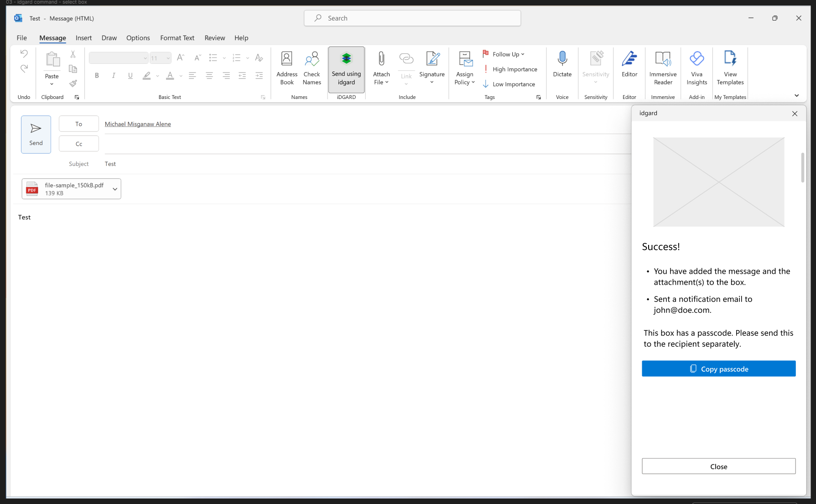Open font size dropdown
Viewport: 816px width, 504px height.
168,58
